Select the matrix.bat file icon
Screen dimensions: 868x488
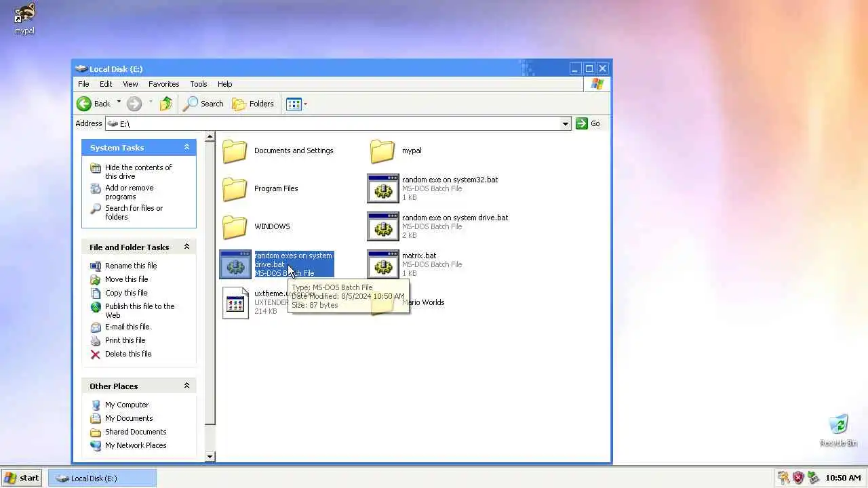tap(382, 264)
